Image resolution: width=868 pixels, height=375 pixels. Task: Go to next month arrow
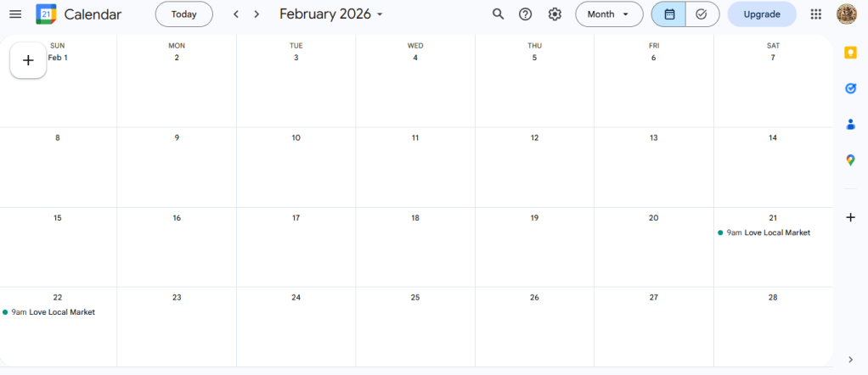256,14
